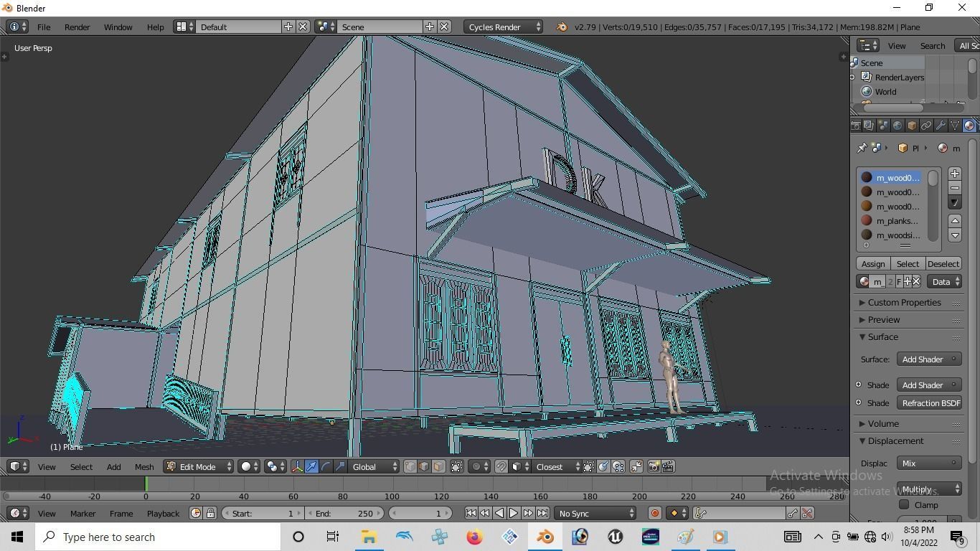Toggle preview range clock in timeline

coord(196,514)
